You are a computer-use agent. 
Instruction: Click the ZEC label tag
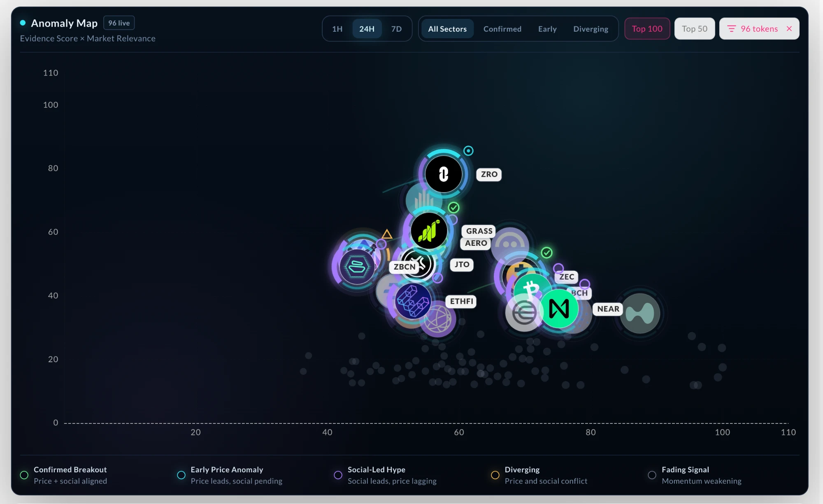(x=566, y=277)
